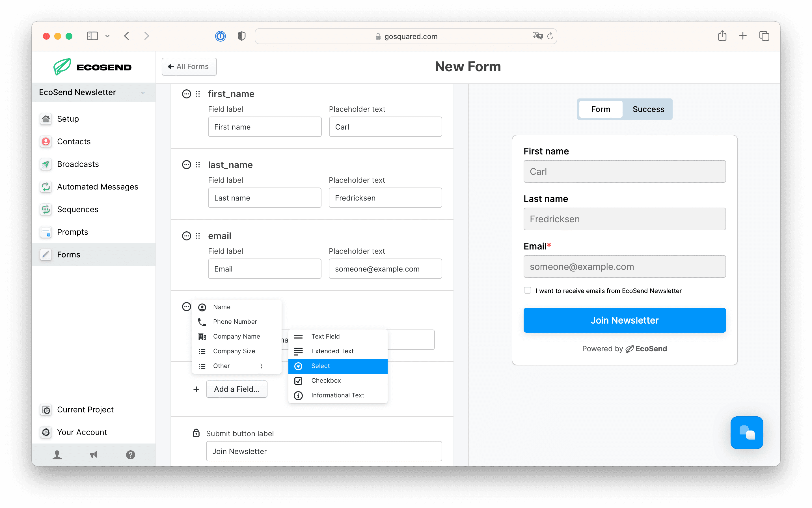
Task: Open the 1Password extension icon
Action: (x=220, y=36)
